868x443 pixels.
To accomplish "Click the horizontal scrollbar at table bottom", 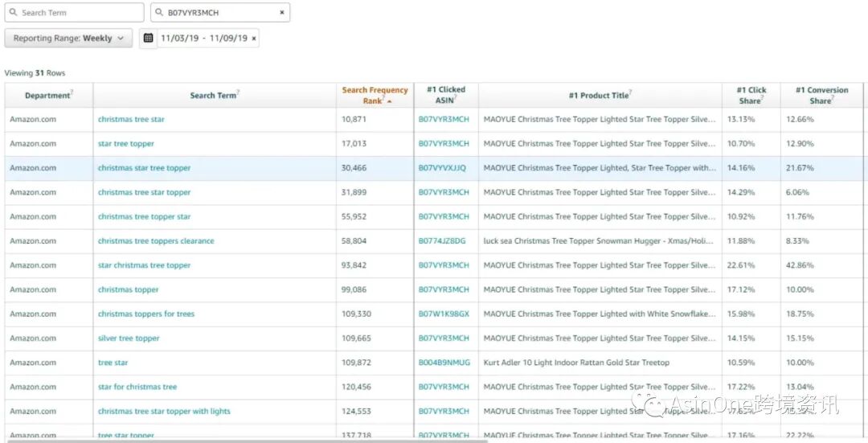I will point(248,441).
